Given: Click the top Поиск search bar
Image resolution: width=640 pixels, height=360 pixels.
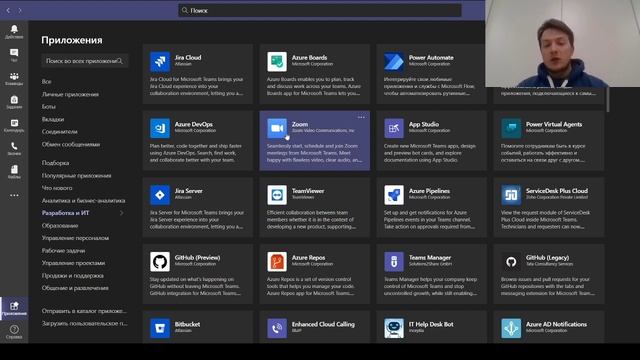Looking at the screenshot, I should 320,10.
